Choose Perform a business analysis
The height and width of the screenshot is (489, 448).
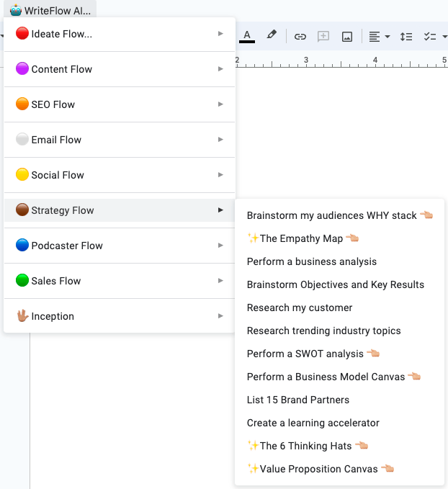339,261
